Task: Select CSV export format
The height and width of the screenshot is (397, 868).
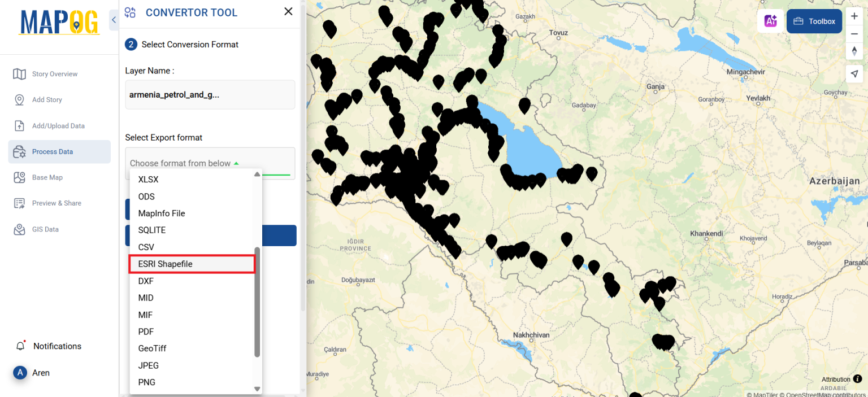Action: tap(146, 247)
